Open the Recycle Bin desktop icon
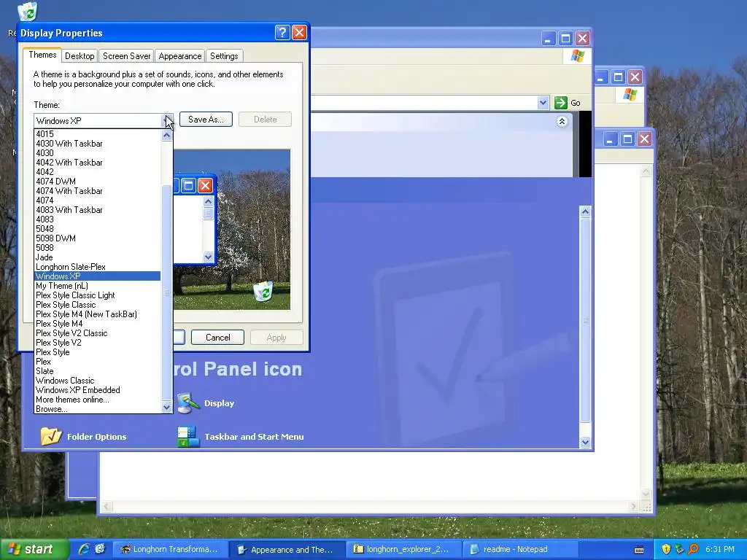The width and height of the screenshot is (747, 560). tap(27, 12)
